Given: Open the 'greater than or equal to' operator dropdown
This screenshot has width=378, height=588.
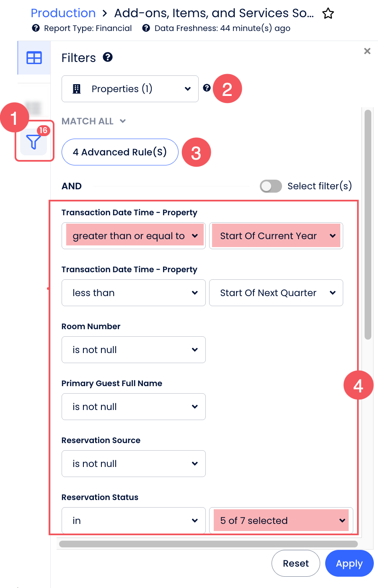Looking at the screenshot, I should point(134,236).
